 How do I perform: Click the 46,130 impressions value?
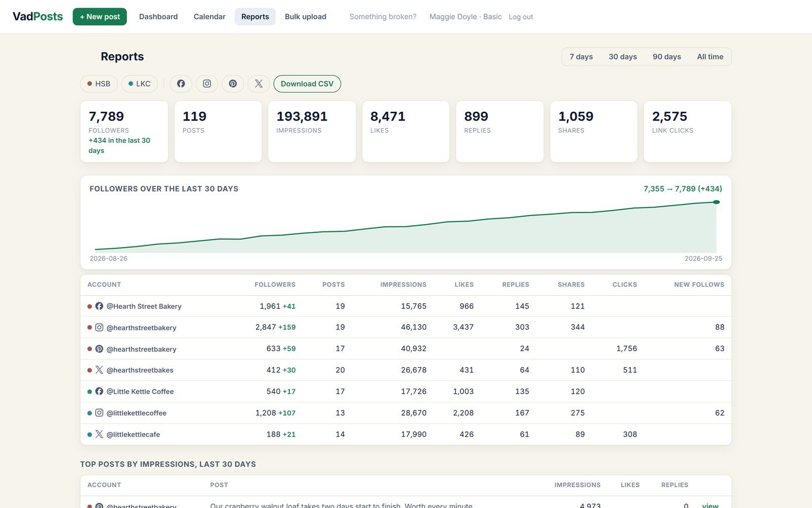pyautogui.click(x=414, y=327)
